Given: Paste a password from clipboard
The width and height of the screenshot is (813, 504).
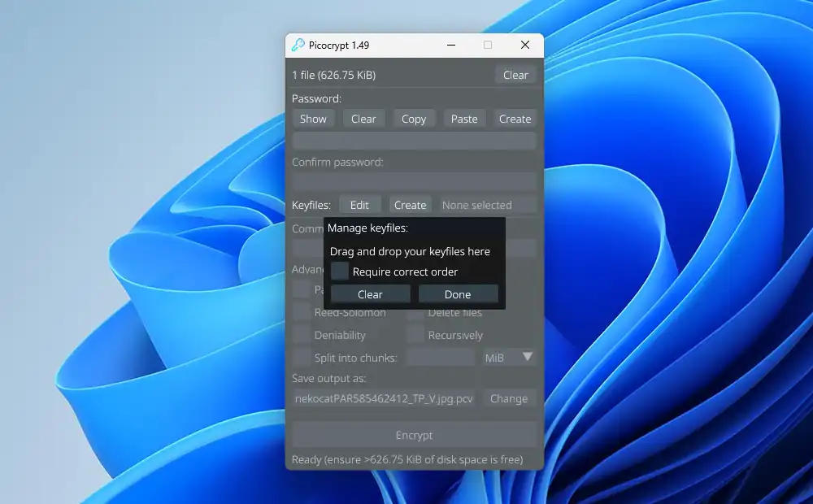Looking at the screenshot, I should pyautogui.click(x=464, y=119).
